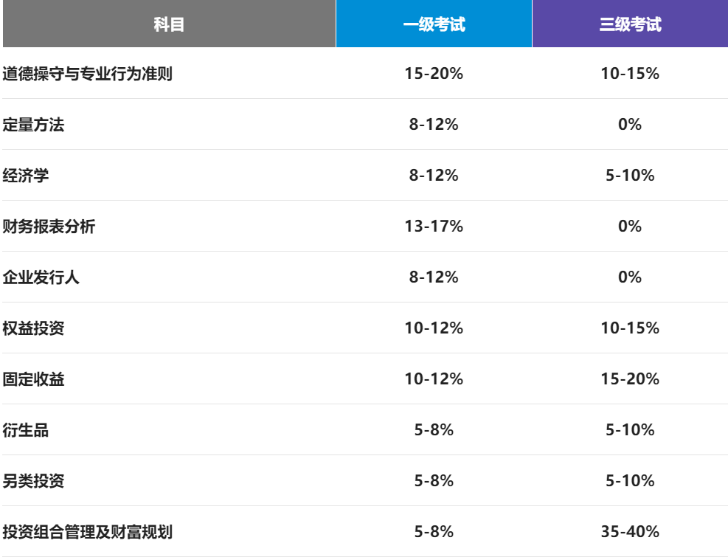Click the Level III 5-10% value for 衍生品
Screen dimensions: 728x560
click(630, 430)
